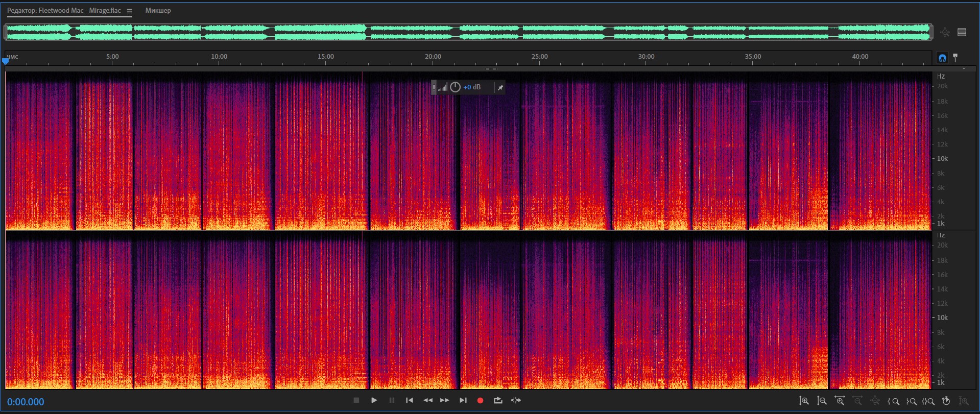The width and height of the screenshot is (980, 414).
Task: Move playhead to previous marker
Action: [409, 401]
